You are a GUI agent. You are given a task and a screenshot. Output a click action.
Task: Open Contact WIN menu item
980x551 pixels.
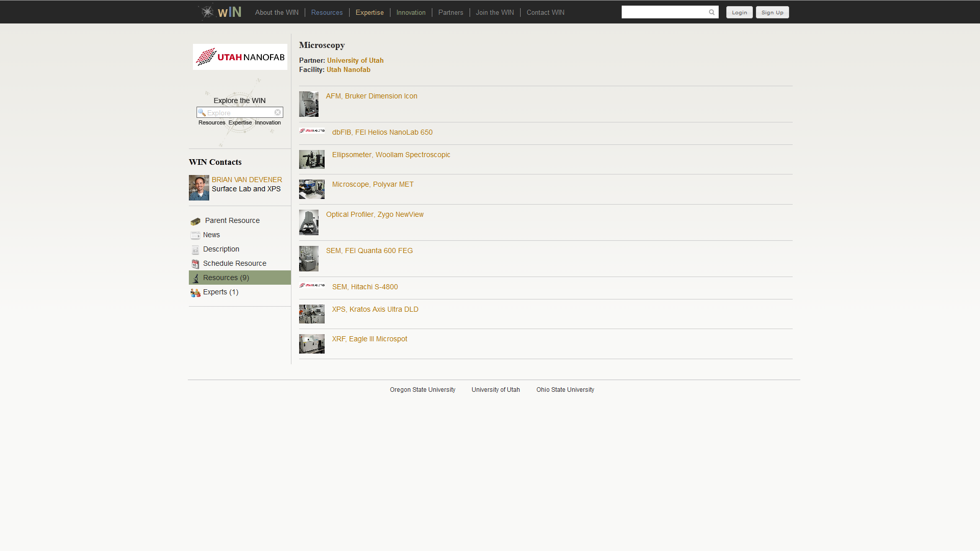coord(545,12)
